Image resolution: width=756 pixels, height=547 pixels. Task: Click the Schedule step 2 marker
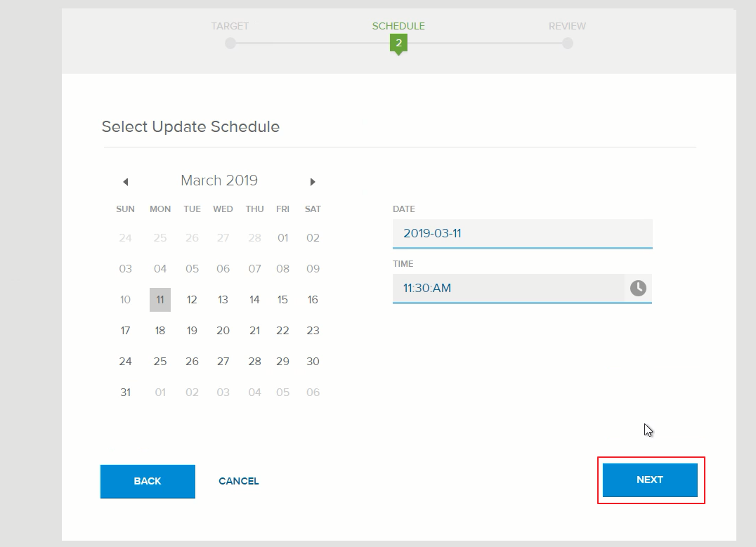[398, 44]
